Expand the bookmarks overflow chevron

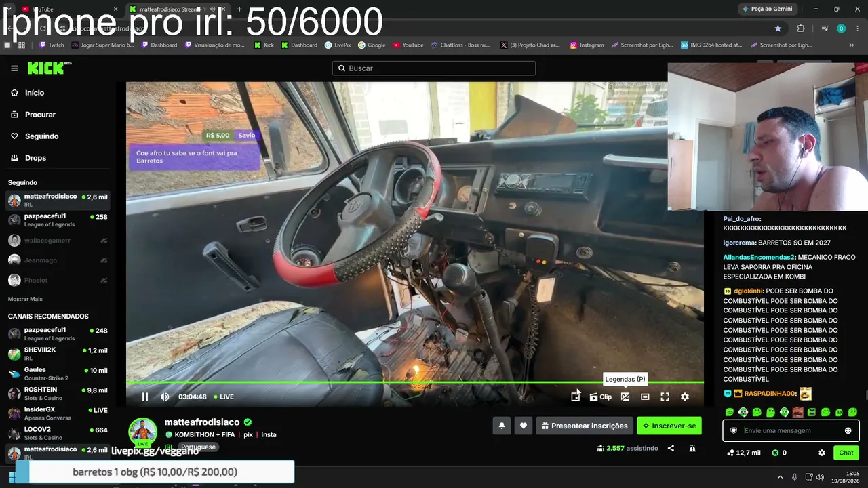pyautogui.click(x=852, y=45)
